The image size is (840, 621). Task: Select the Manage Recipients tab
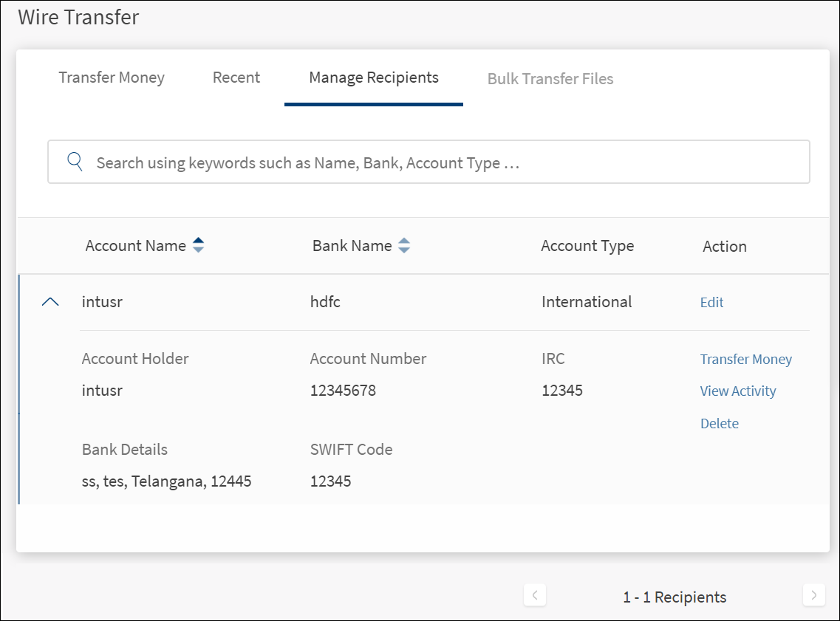pyautogui.click(x=373, y=78)
